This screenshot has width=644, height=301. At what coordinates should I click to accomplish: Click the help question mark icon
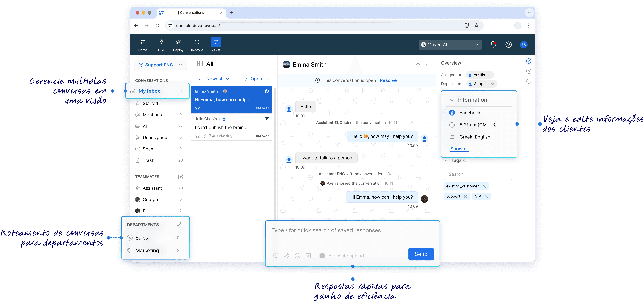(x=509, y=44)
